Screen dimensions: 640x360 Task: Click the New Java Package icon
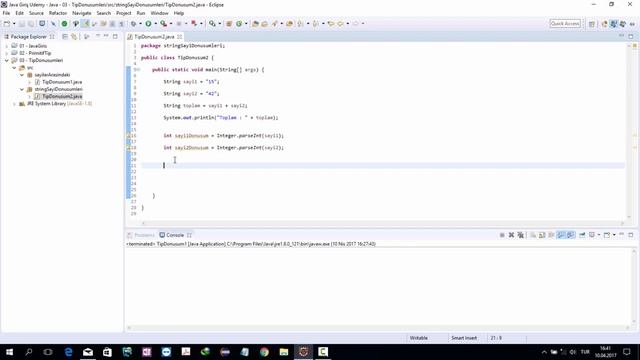229,24
